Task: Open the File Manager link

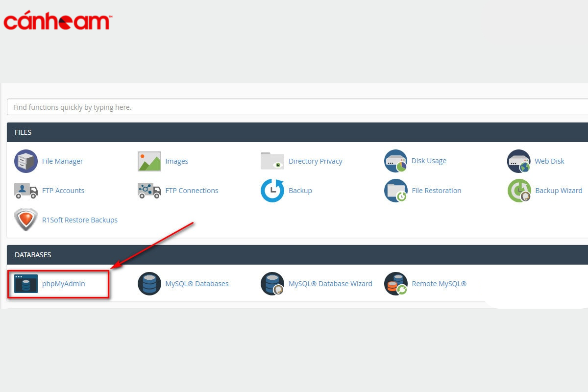Action: [62, 161]
